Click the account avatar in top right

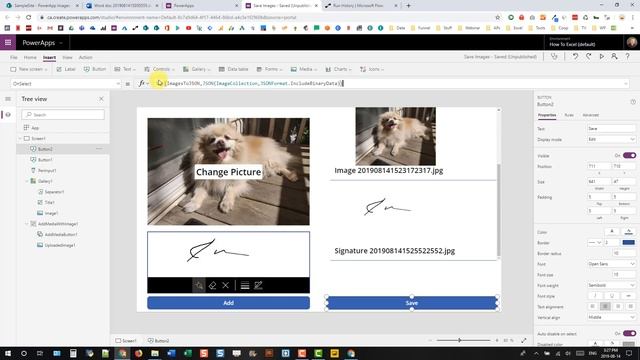631,42
